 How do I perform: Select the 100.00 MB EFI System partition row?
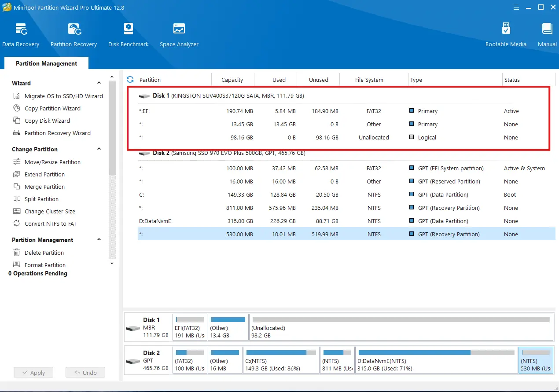point(346,169)
